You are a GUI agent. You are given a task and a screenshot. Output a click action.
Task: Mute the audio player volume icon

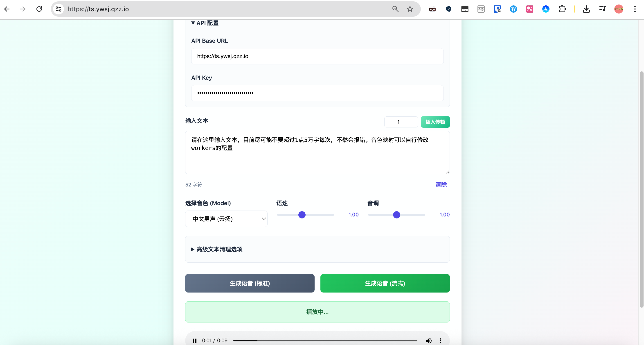429,340
